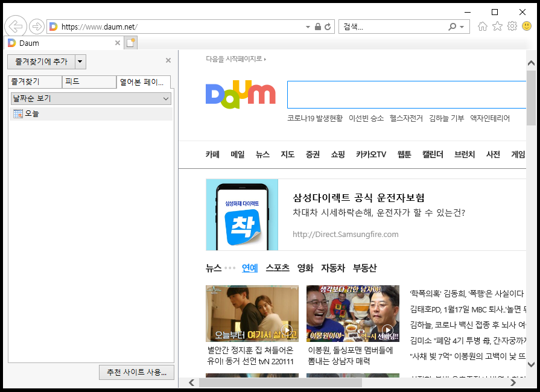Click the vertical scrollbar up arrow
Viewport: 540px width, 392px height.
click(x=531, y=63)
